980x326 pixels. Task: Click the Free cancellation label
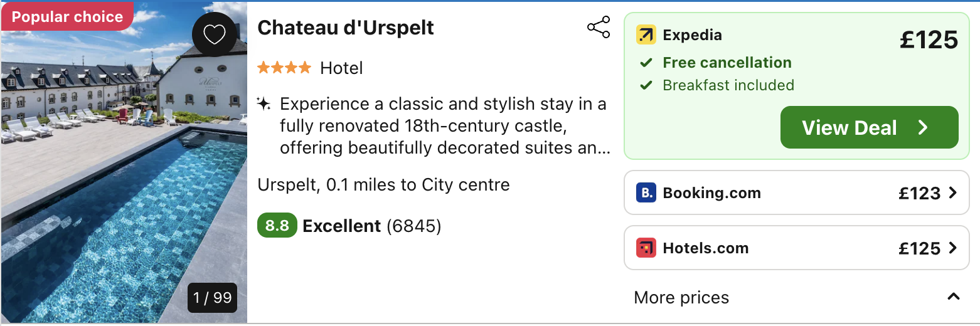[x=727, y=63]
